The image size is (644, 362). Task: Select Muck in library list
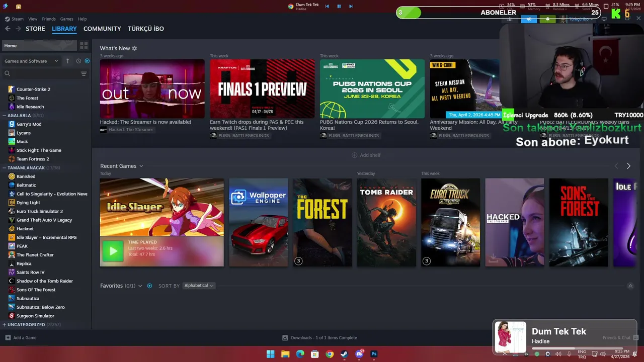click(22, 142)
